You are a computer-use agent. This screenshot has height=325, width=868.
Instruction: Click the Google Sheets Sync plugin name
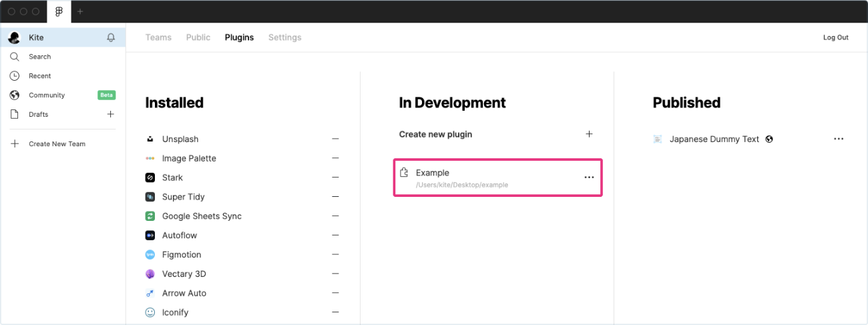202,216
